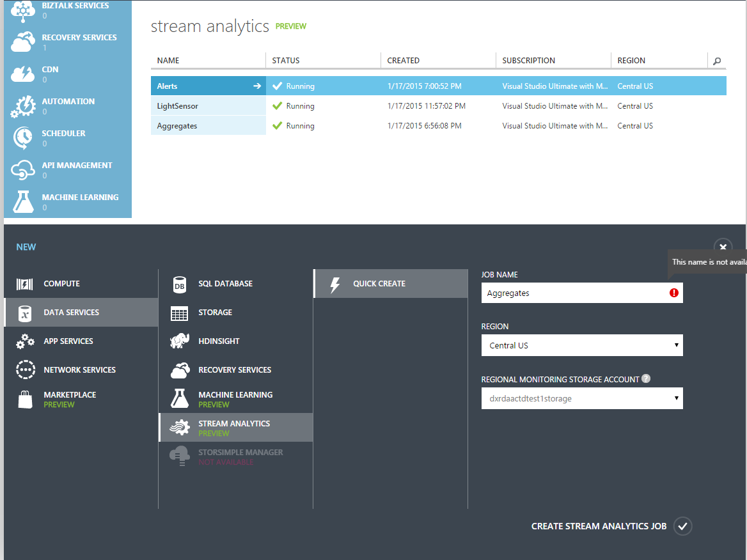Click Machine Learning flask icon in New menu
This screenshot has width=747, height=560.
pos(180,398)
